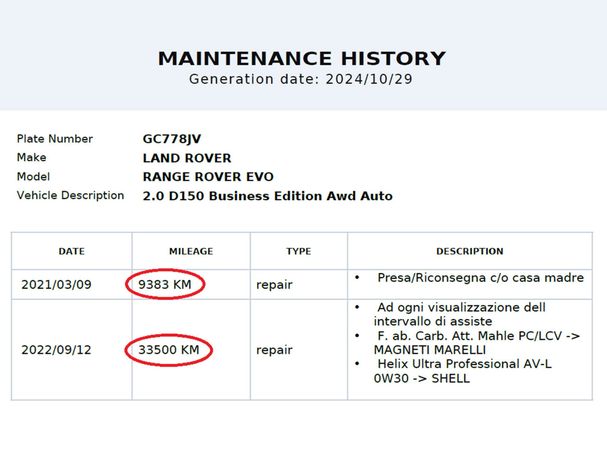
Task: Click the MAGNETI MARELLI description line
Action: click(430, 350)
